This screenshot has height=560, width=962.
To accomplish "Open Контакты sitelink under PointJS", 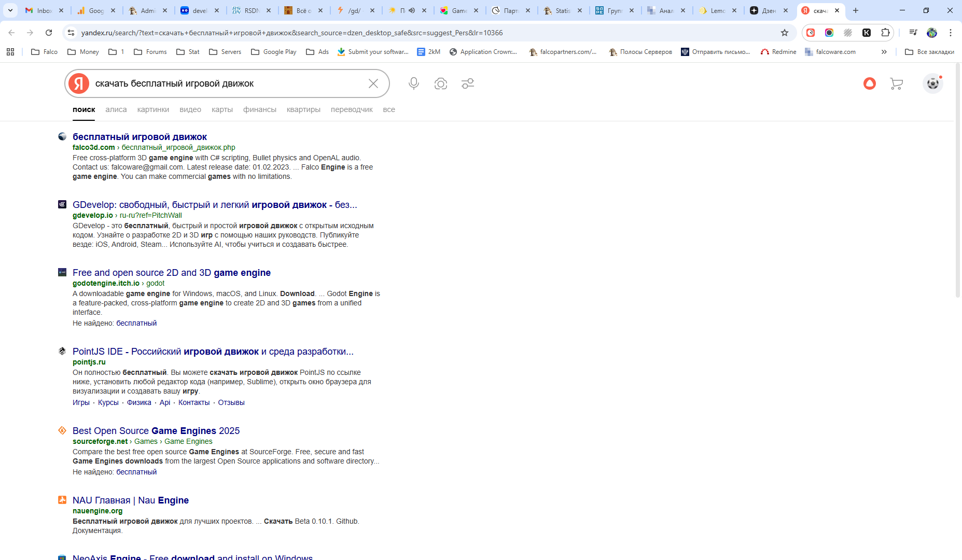I will point(194,402).
